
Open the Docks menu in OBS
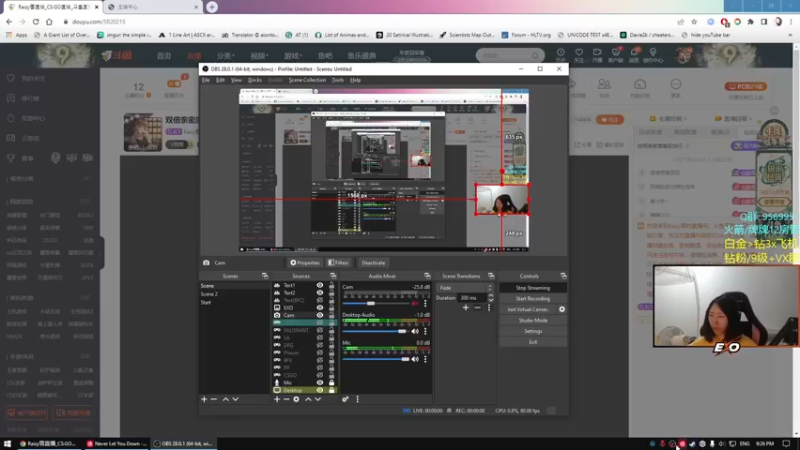coord(255,80)
